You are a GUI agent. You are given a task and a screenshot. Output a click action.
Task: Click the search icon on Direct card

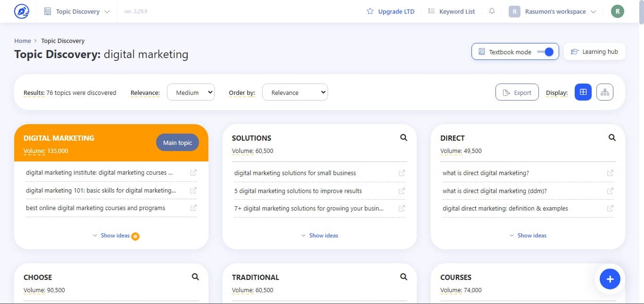(x=612, y=138)
